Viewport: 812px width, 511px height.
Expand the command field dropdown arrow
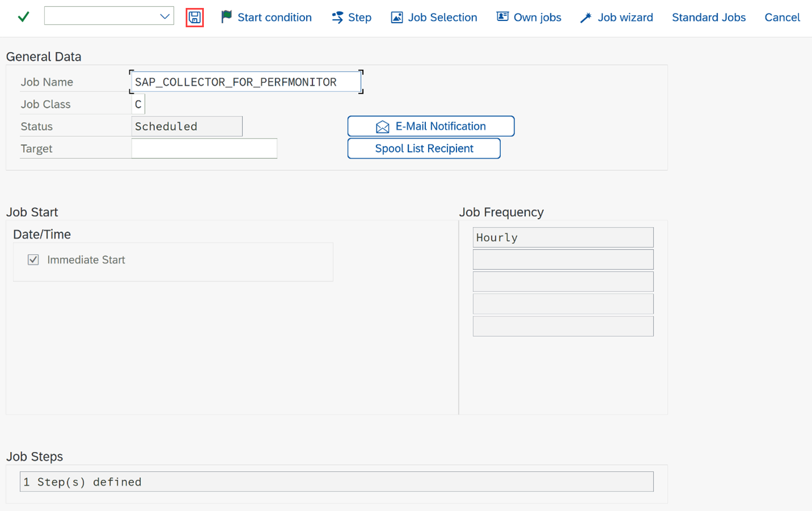(x=165, y=16)
